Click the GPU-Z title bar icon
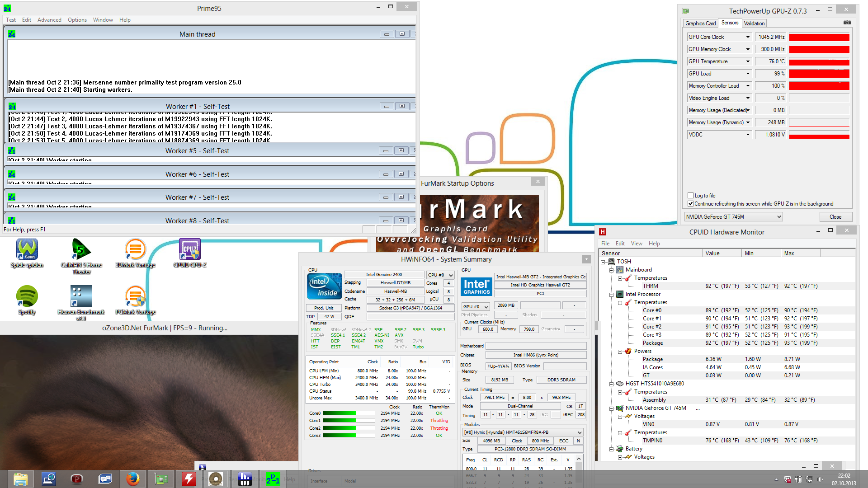This screenshot has width=868, height=488. [686, 11]
